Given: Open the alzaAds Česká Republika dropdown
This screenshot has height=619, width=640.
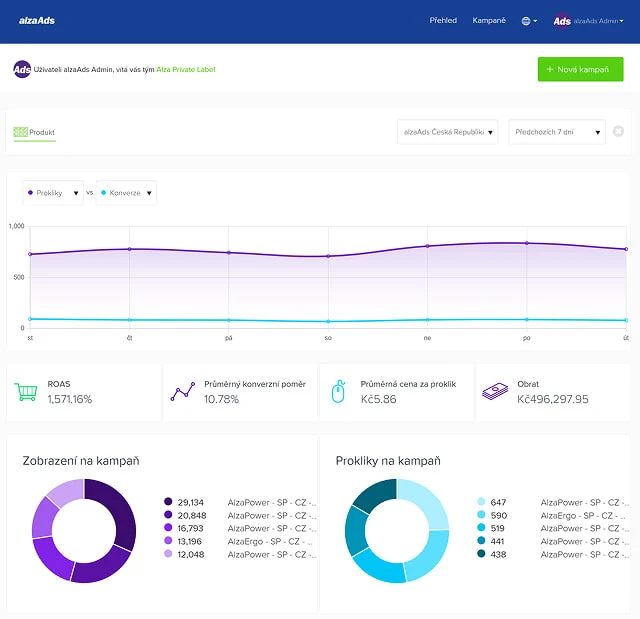Looking at the screenshot, I should click(x=448, y=132).
